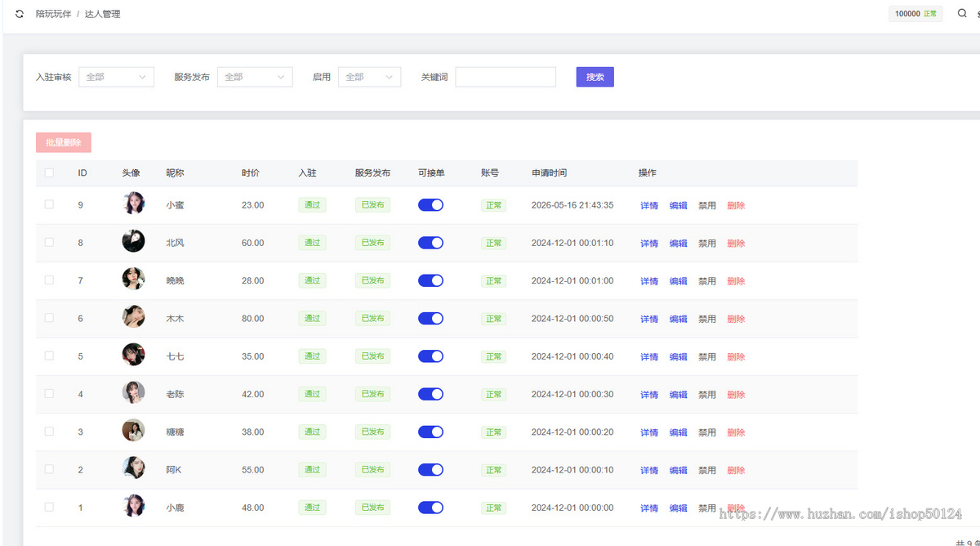Open 详情 for 小蜜
Screen dimensions: 980x546
pyautogui.click(x=649, y=205)
